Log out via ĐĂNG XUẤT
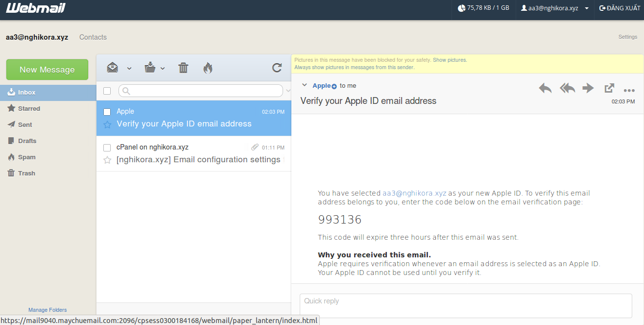 620,8
